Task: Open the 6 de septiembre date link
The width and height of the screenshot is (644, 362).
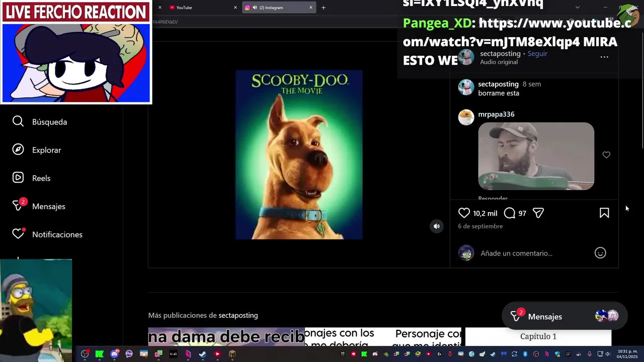Action: (480, 226)
